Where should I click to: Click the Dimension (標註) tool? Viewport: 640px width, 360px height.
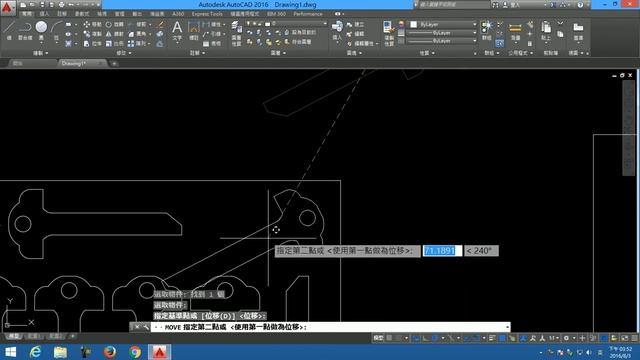[194, 31]
